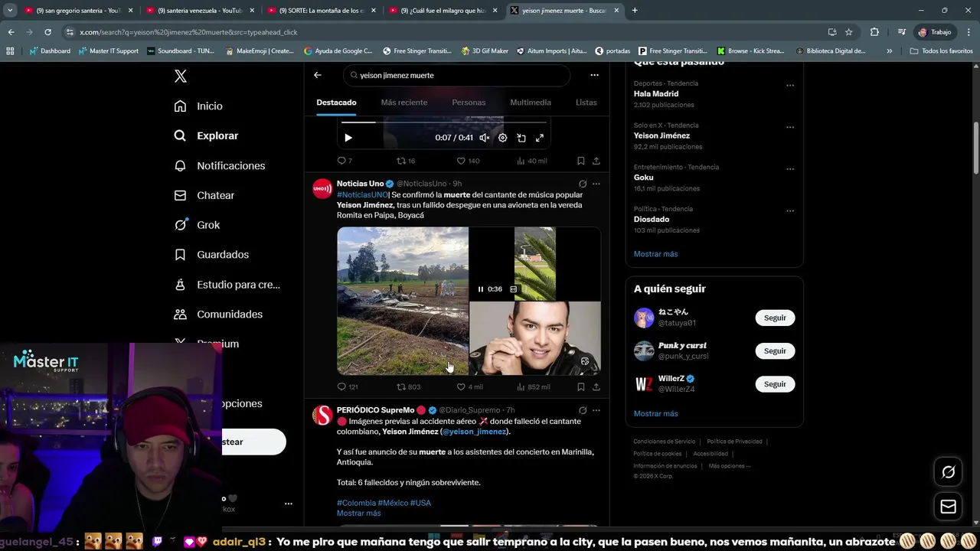Open floating messages envelope button
980x551 pixels.
(948, 507)
